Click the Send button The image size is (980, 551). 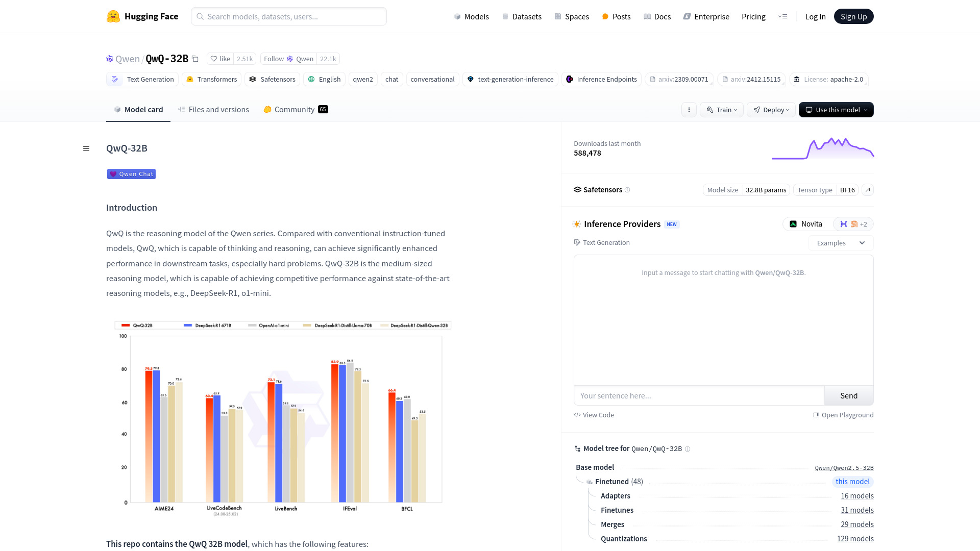pyautogui.click(x=848, y=396)
